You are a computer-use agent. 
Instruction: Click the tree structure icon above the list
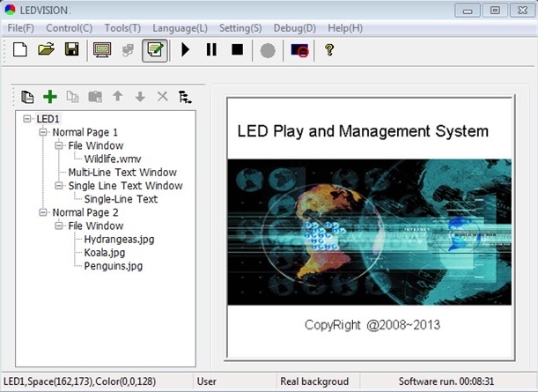click(x=185, y=97)
